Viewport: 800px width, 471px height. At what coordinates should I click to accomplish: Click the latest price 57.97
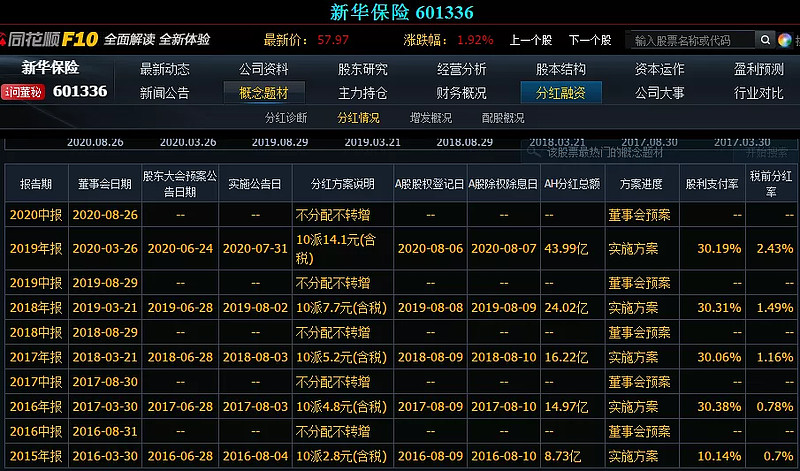click(333, 40)
